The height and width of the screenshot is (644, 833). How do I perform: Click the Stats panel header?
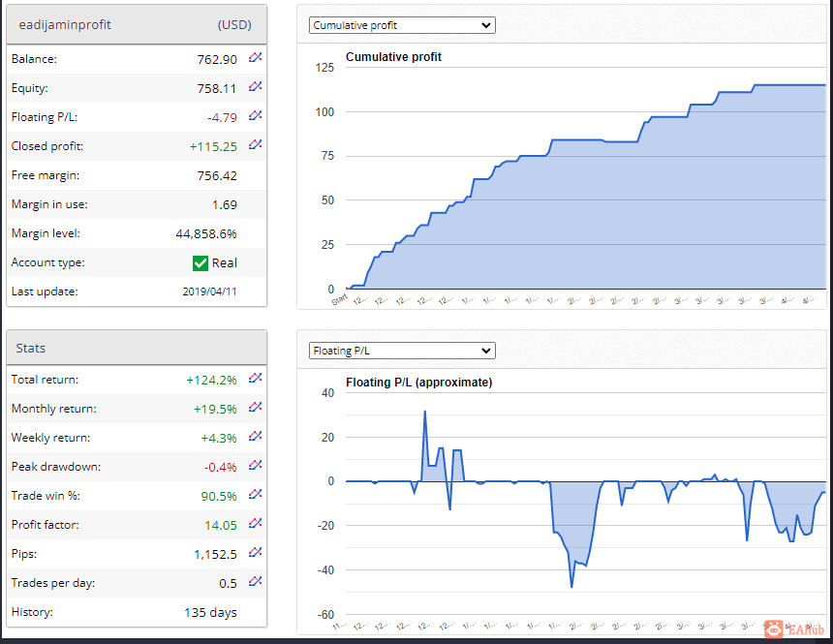pos(137,348)
